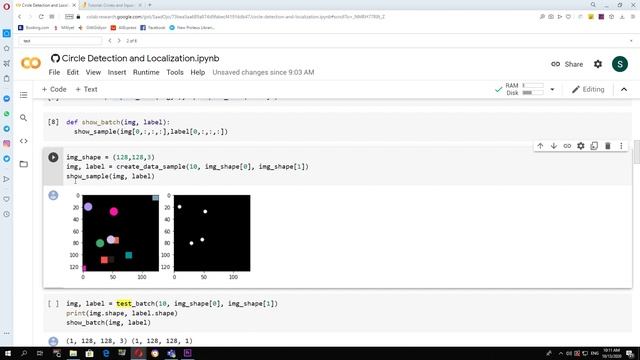The width and height of the screenshot is (640, 360).
Task: Click the find-in-page search field
Action: [60, 41]
